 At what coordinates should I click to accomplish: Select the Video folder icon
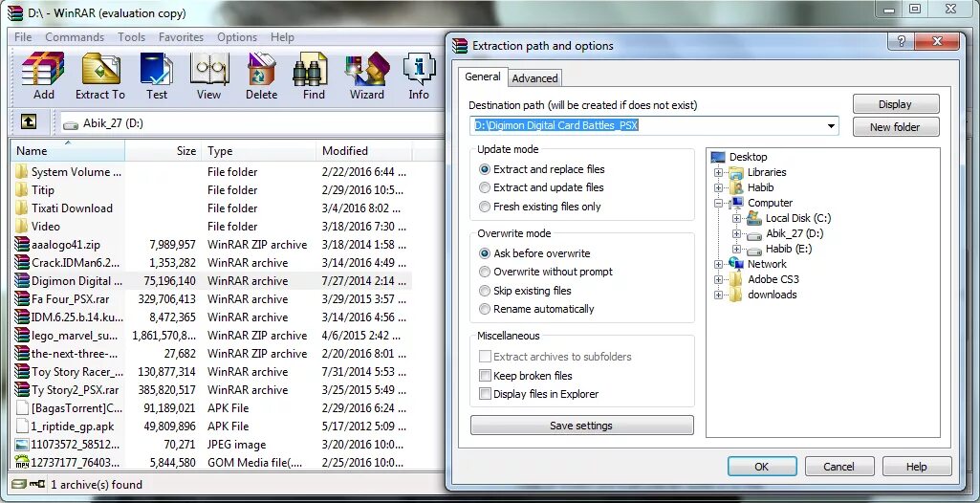pos(22,227)
